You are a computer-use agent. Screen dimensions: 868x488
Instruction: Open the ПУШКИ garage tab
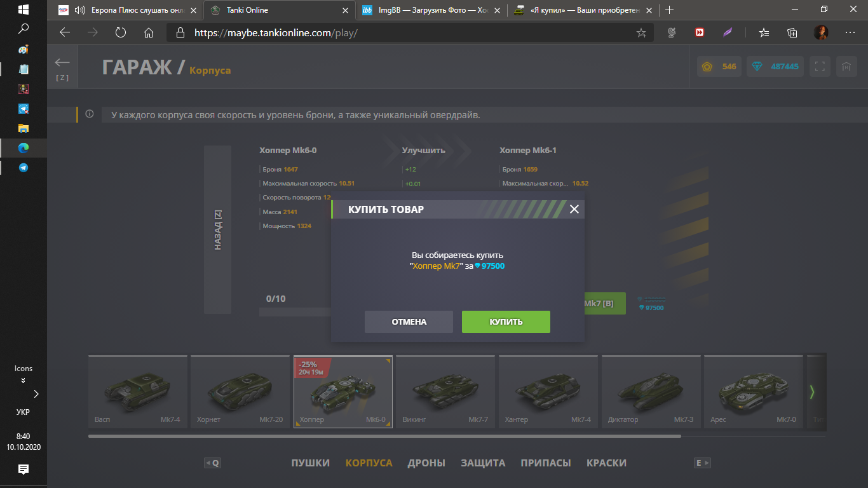(311, 463)
